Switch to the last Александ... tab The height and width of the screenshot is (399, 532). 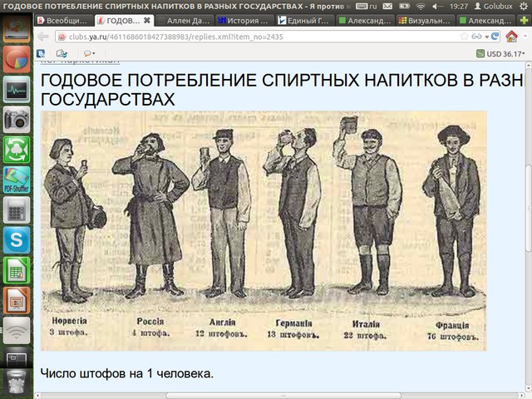(485, 21)
